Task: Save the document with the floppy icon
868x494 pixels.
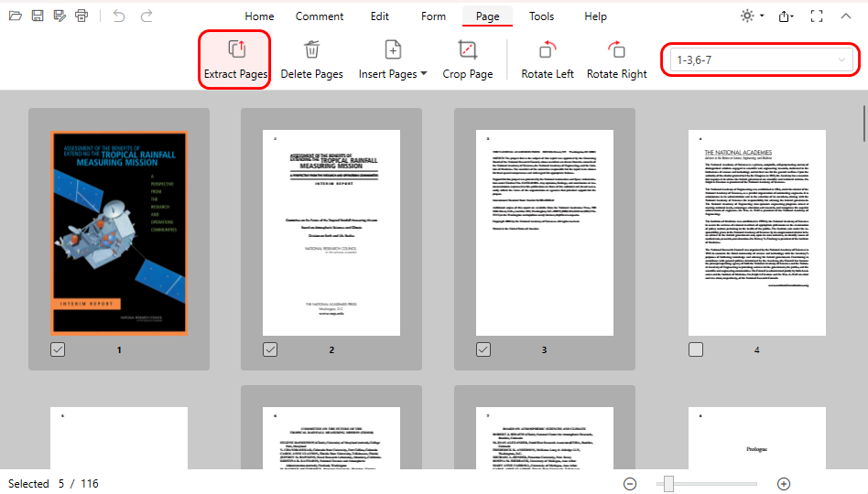Action: coord(38,16)
